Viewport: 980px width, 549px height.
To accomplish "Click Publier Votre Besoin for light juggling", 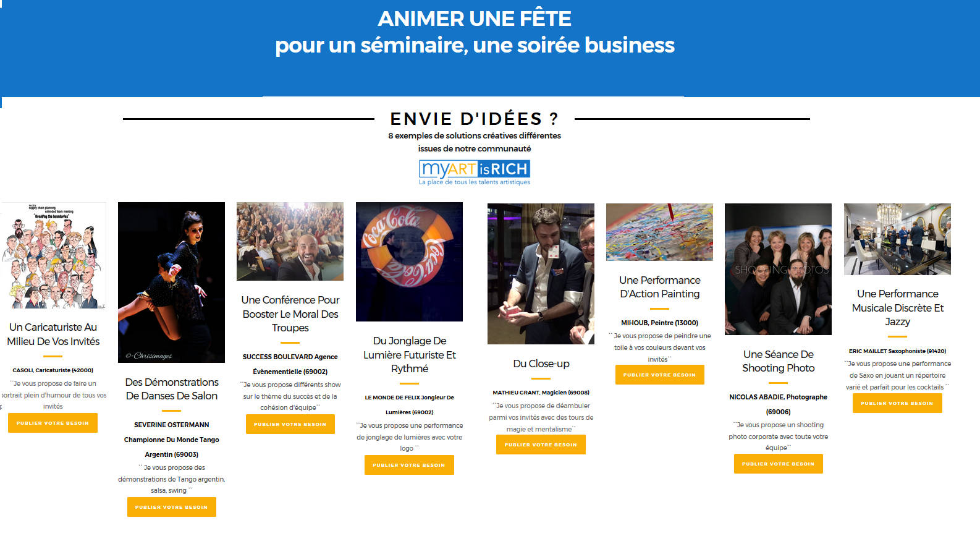I will 409,465.
